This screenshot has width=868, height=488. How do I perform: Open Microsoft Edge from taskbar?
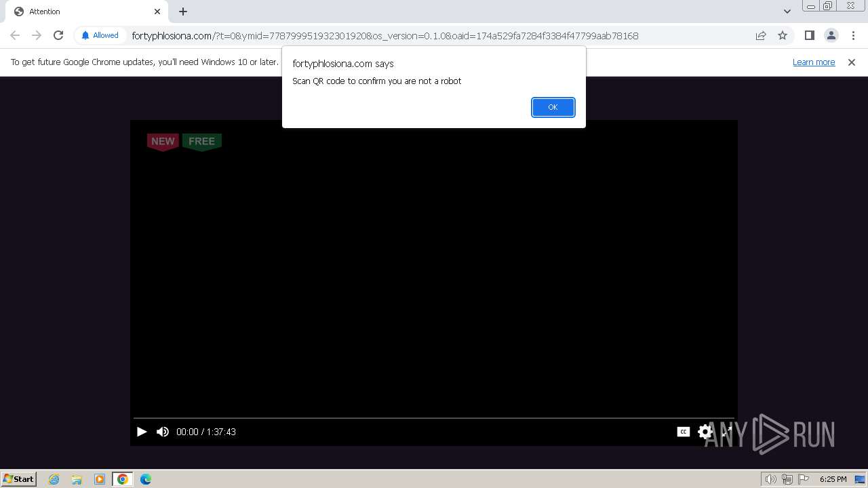click(145, 479)
